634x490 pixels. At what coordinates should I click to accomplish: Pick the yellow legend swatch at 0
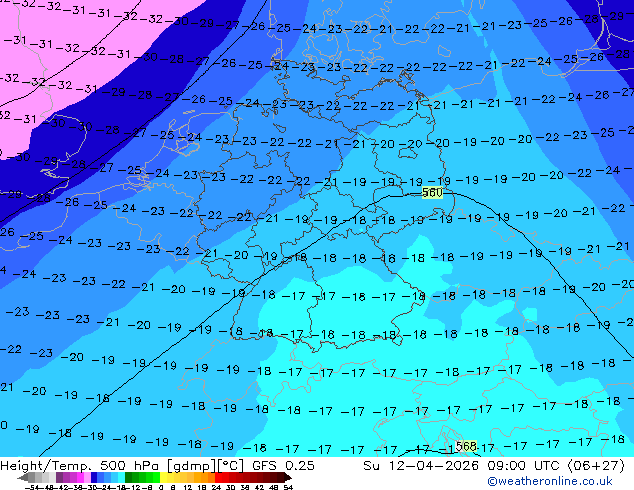click(x=163, y=477)
